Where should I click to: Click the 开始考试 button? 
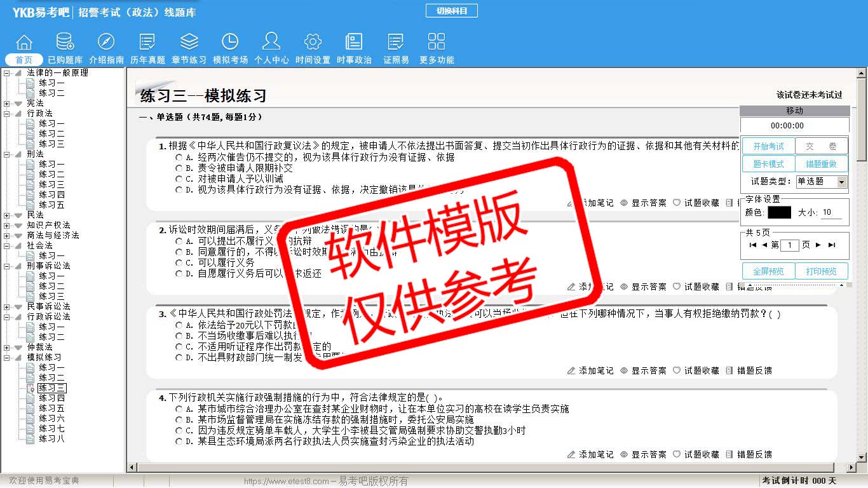pos(768,146)
